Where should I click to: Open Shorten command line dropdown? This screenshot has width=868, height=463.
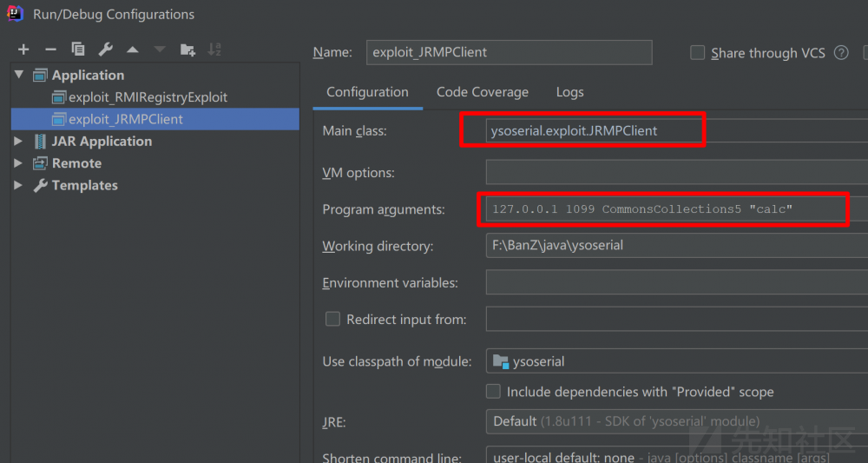tap(676, 455)
